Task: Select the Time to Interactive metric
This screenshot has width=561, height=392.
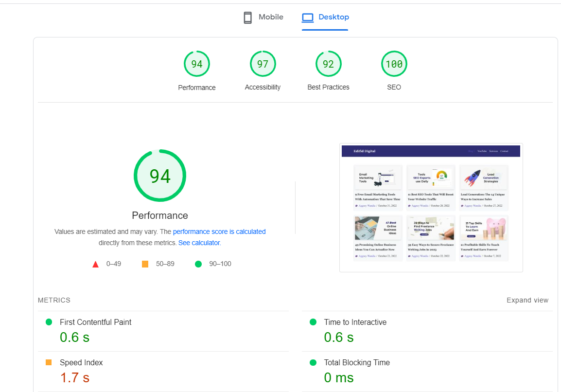Action: 355,322
